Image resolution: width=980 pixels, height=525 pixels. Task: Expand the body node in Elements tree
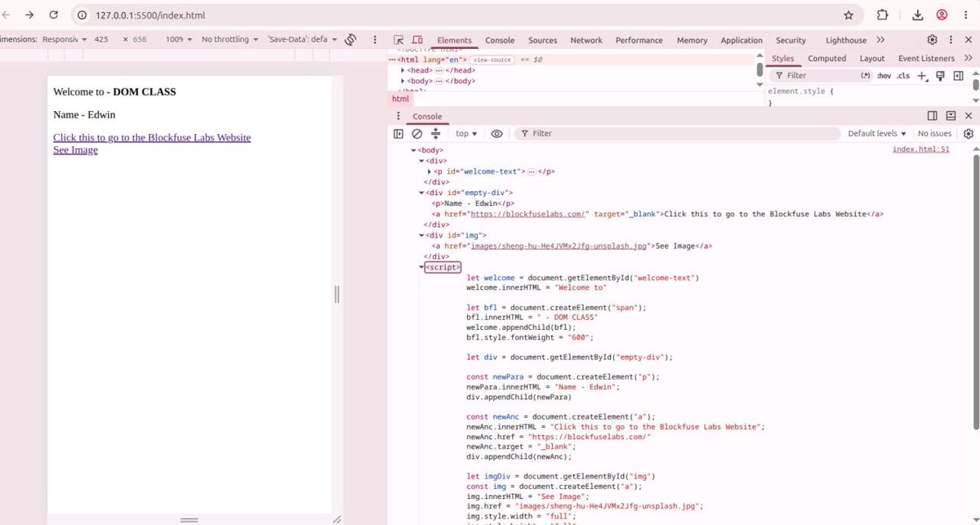402,81
